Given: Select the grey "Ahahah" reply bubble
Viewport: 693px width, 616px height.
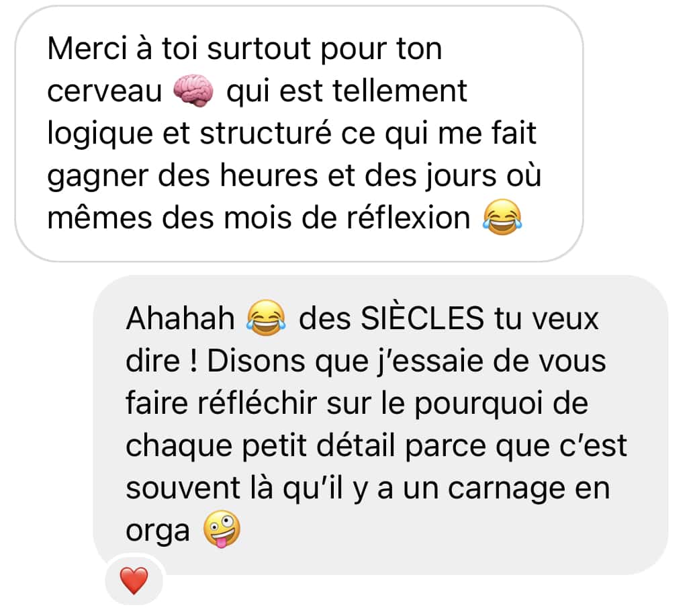Looking at the screenshot, I should tap(381, 425).
